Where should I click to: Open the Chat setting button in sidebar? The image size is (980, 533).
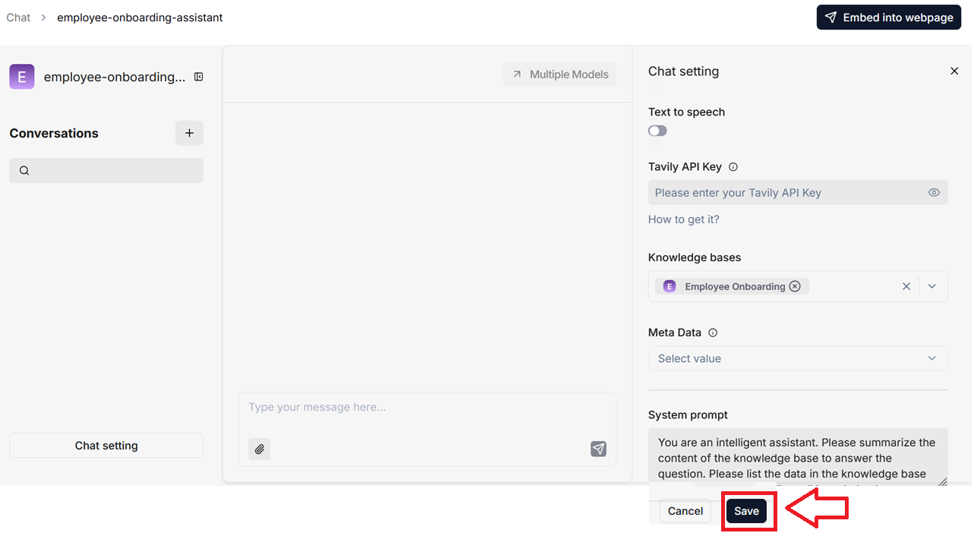click(x=106, y=446)
